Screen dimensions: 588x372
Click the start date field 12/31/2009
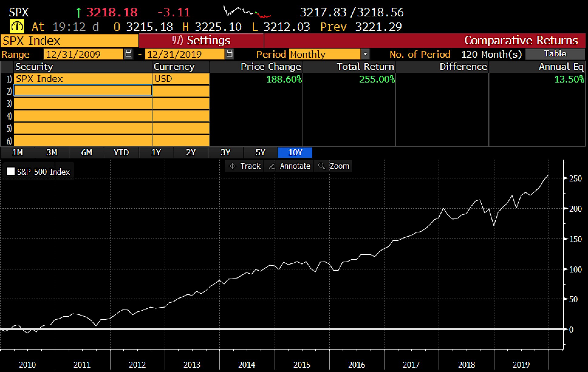84,54
